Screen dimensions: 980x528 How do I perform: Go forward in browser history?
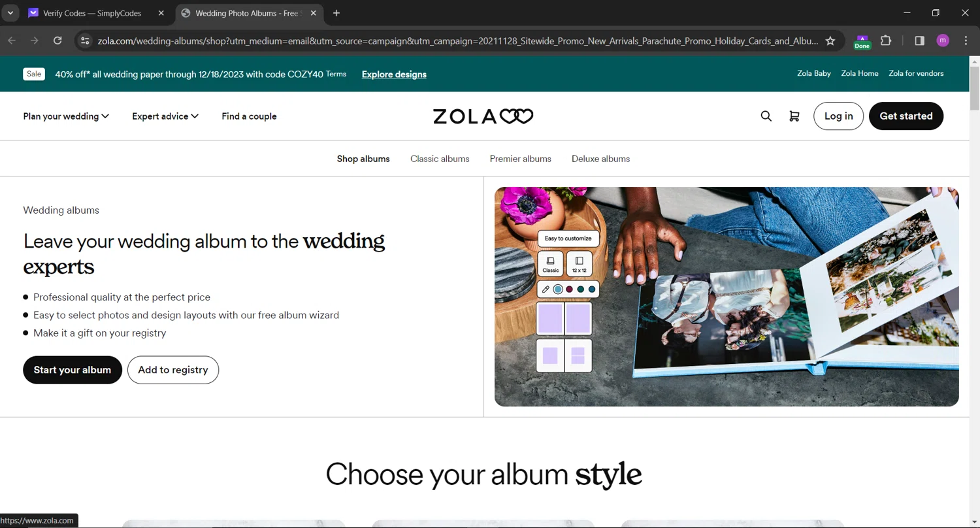point(35,41)
